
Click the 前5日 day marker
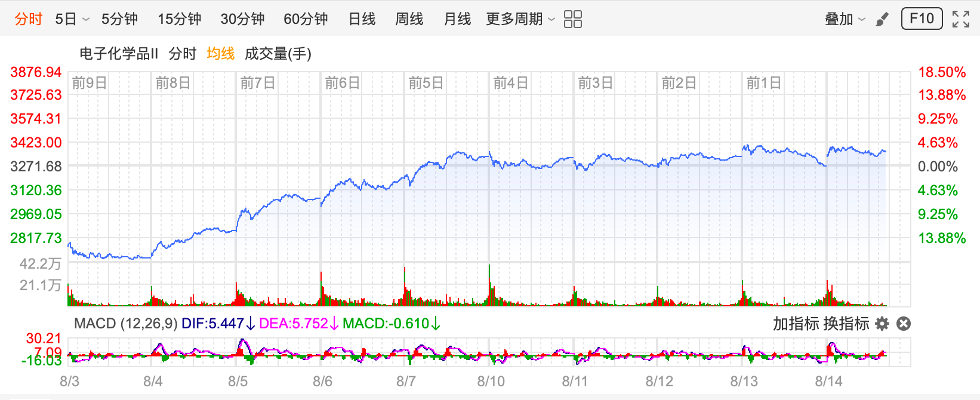426,83
